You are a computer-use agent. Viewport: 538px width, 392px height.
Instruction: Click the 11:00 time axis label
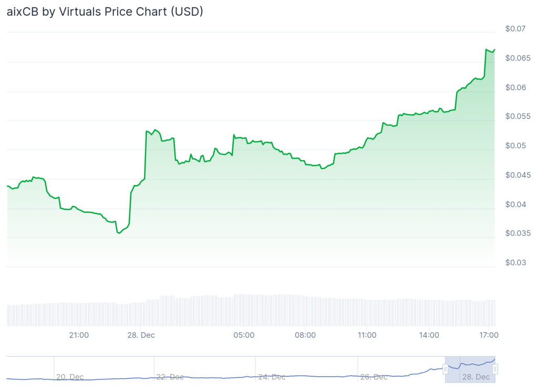coord(367,335)
